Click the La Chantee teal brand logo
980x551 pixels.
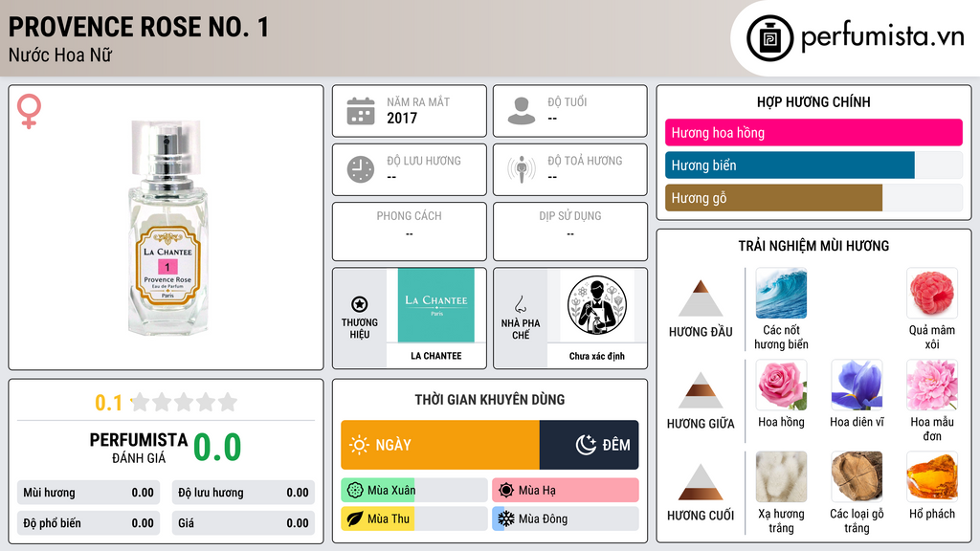coord(436,305)
